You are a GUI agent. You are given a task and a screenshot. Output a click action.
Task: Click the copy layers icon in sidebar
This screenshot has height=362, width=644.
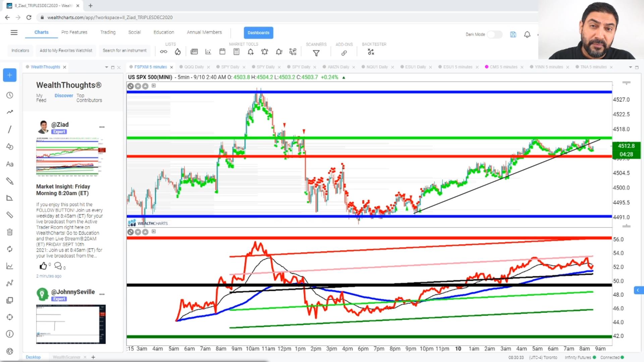pyautogui.click(x=10, y=300)
